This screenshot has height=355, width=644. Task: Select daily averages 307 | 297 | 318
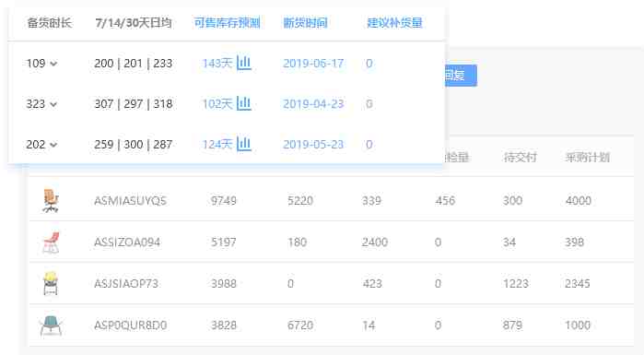pyautogui.click(x=133, y=103)
